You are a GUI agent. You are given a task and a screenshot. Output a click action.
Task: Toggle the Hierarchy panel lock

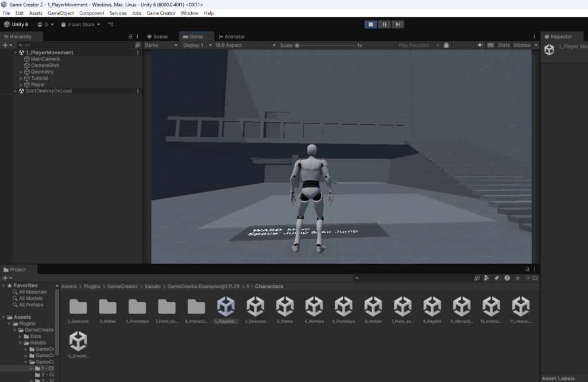click(x=130, y=37)
